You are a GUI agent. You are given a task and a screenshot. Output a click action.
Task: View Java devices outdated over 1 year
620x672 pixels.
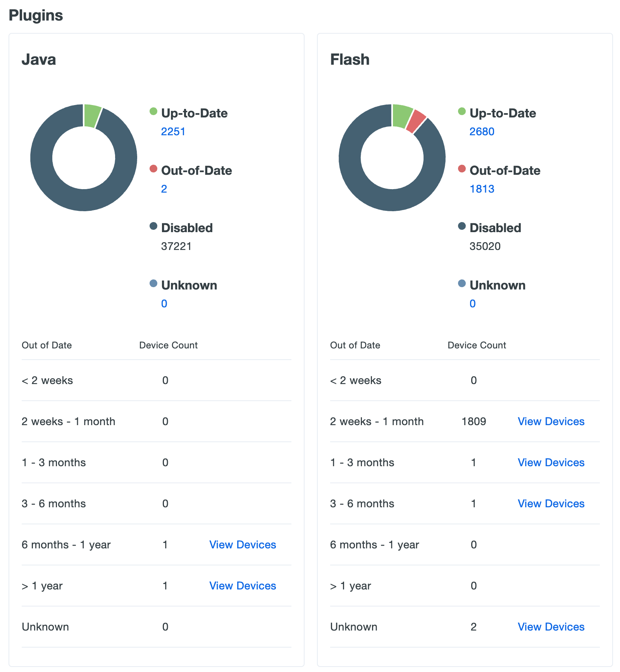click(243, 586)
